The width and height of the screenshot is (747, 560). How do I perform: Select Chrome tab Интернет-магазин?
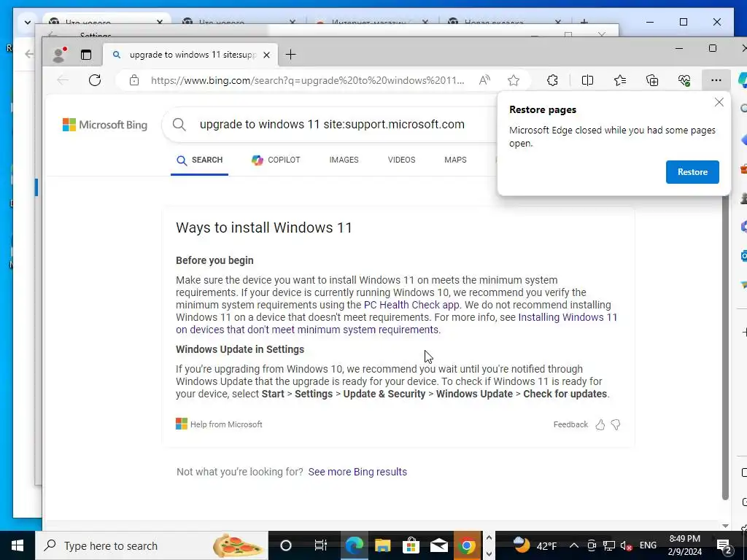(x=371, y=23)
